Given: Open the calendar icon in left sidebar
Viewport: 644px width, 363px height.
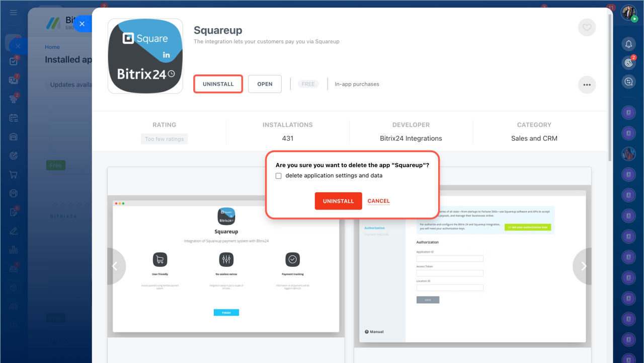Looking at the screenshot, I should (x=14, y=118).
